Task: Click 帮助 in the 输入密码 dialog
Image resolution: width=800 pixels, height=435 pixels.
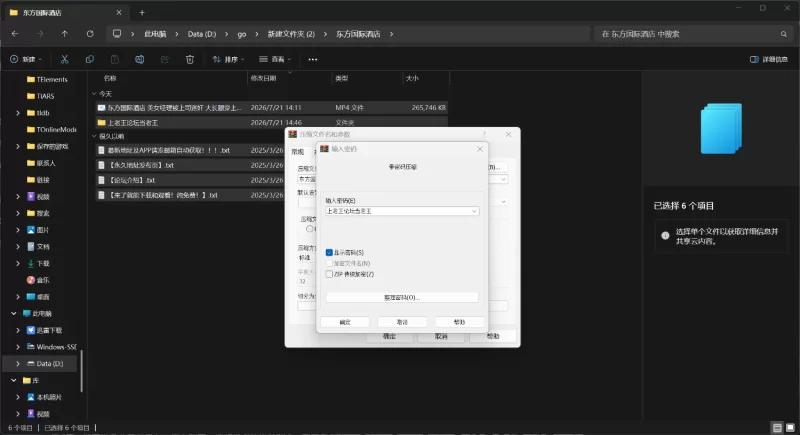Action: (x=459, y=322)
